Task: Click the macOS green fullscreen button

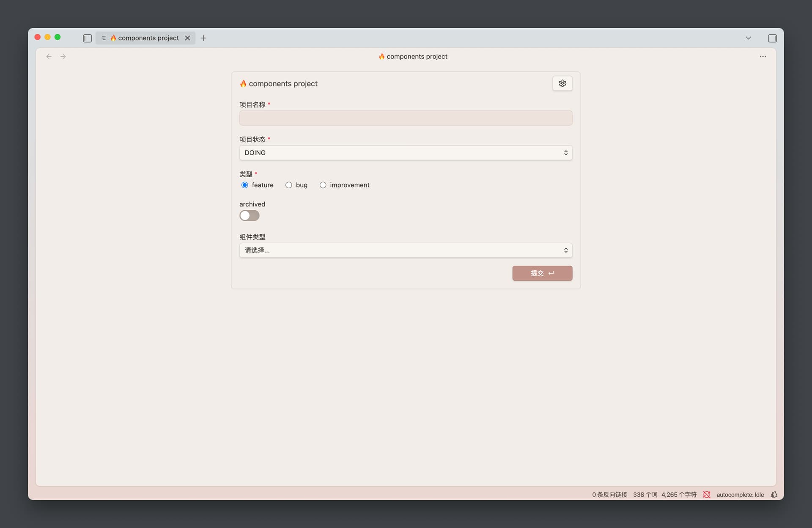Action: pos(58,37)
